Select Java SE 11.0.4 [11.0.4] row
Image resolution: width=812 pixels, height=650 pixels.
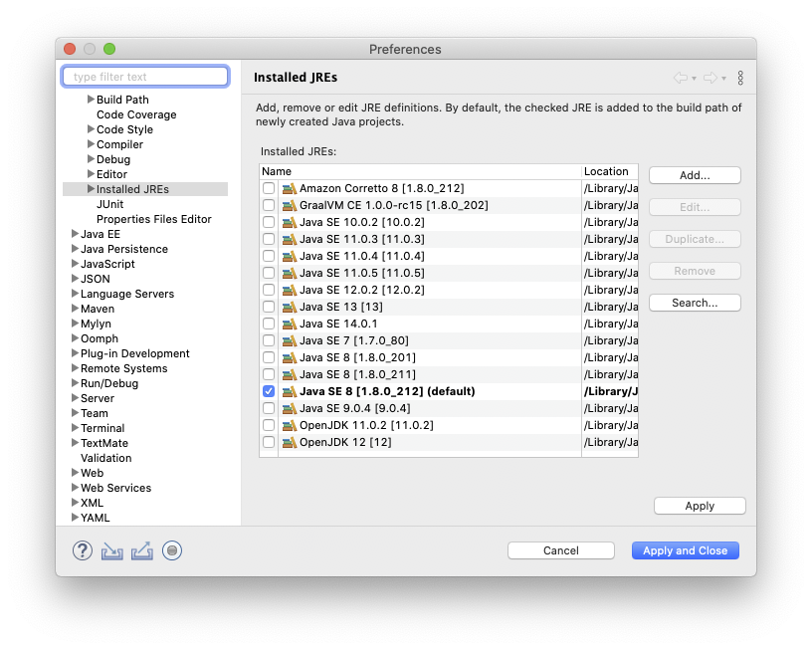coord(449,257)
